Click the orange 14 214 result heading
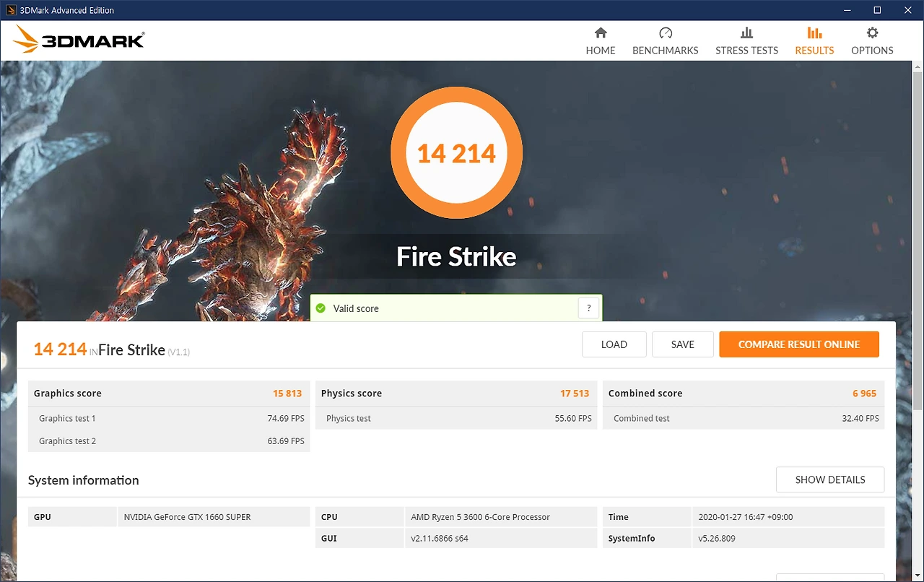Viewport: 924px width, 582px height. click(60, 349)
